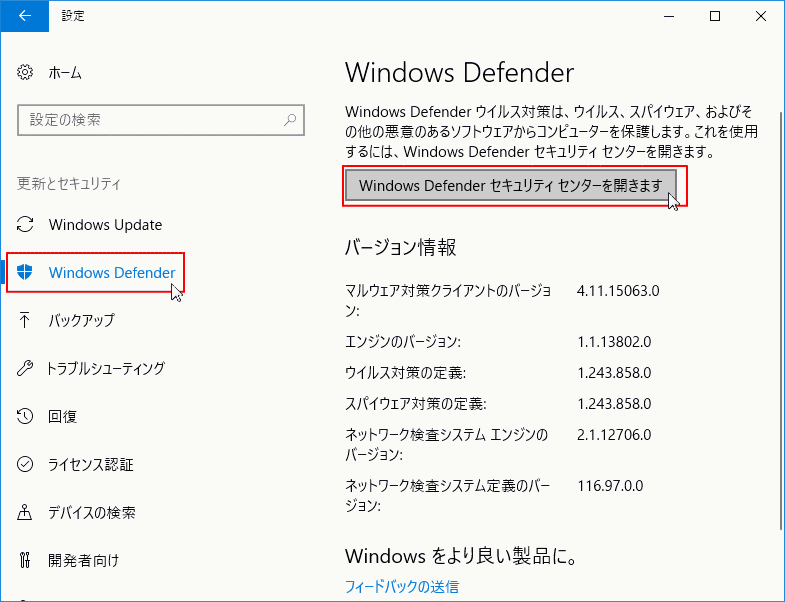Click the troubleshooting wrench icon

(25, 368)
